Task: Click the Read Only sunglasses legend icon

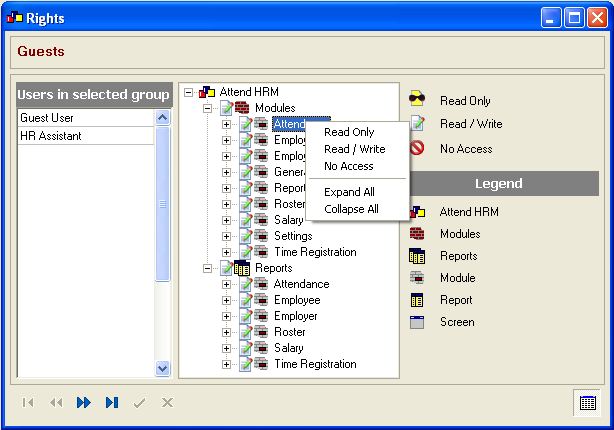Action: coord(417,99)
